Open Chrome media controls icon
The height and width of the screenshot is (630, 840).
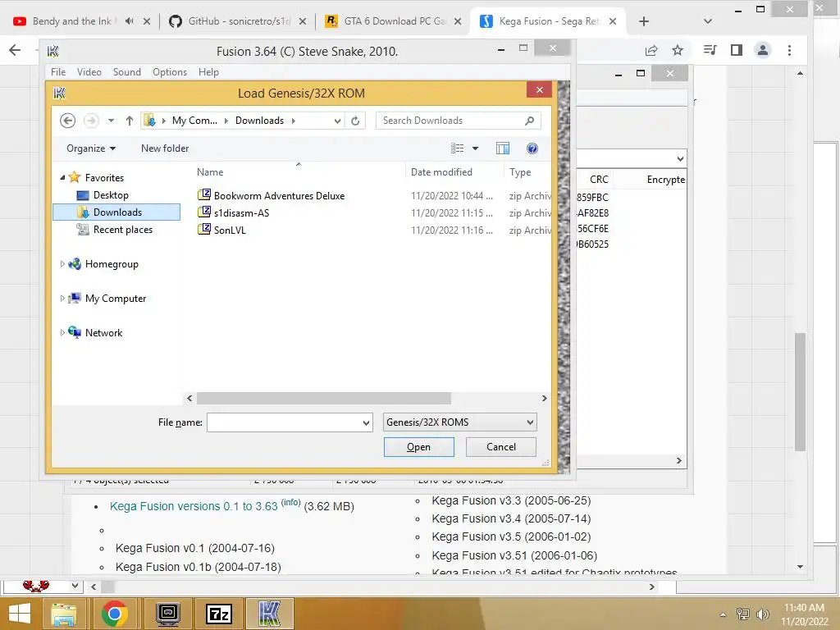click(x=710, y=50)
